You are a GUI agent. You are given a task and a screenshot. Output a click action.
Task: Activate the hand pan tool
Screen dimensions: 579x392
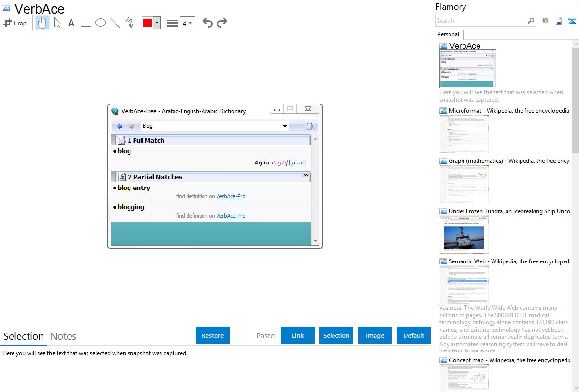[42, 23]
